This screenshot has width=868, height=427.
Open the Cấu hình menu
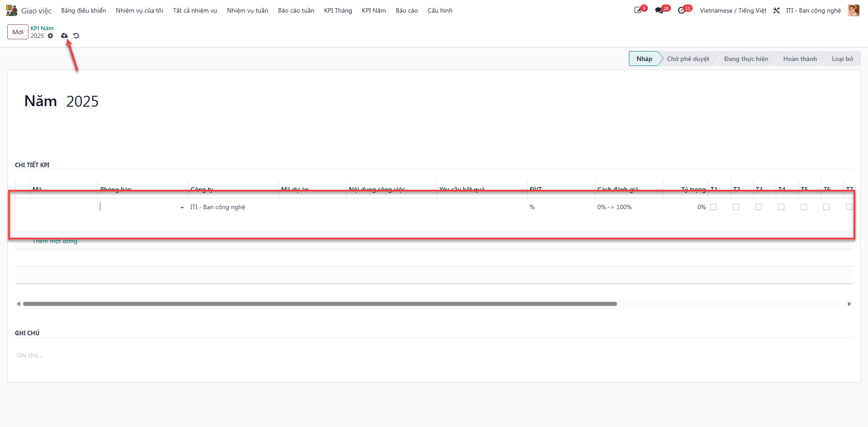click(x=440, y=10)
